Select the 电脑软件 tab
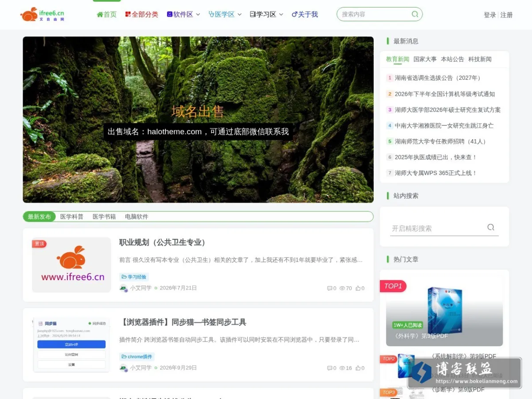The height and width of the screenshot is (399, 532). click(x=137, y=217)
